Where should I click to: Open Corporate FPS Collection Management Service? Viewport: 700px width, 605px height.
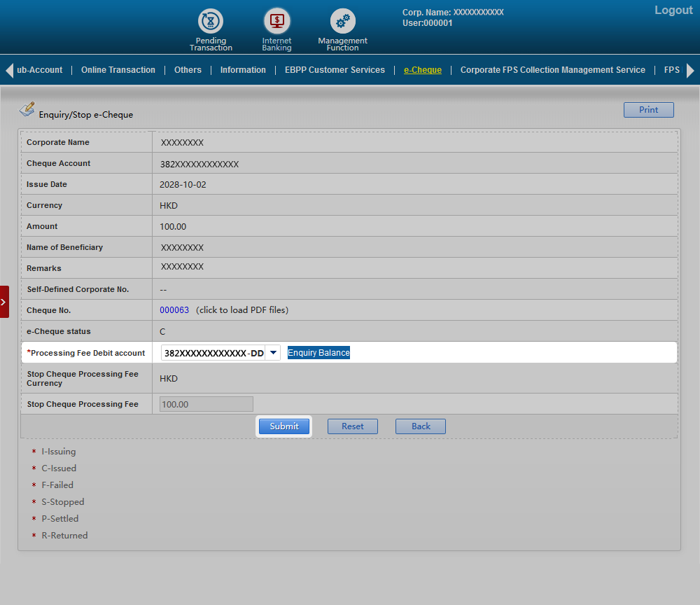[x=552, y=70]
